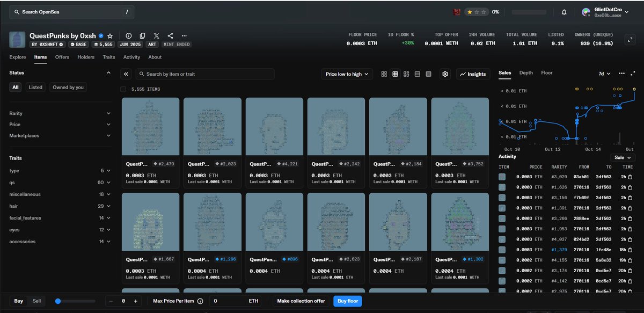Open the collection's X (Twitter) link
The image size is (644, 313).
pyautogui.click(x=156, y=35)
